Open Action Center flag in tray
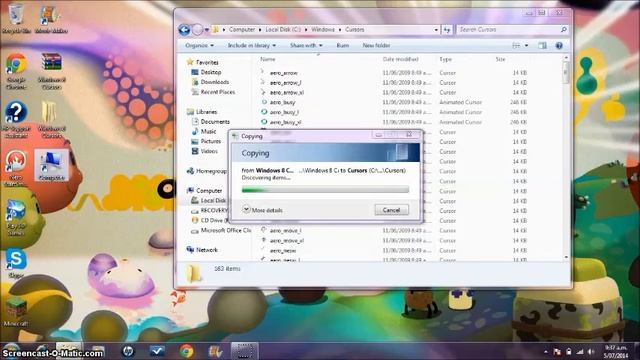The image size is (640, 360). (x=557, y=351)
